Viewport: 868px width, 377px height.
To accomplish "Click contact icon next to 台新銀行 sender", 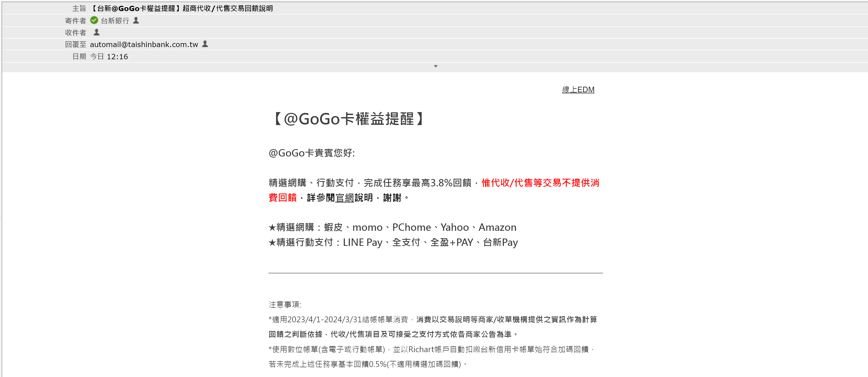I will (x=136, y=20).
